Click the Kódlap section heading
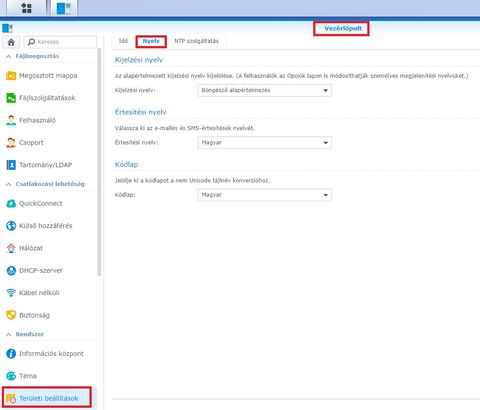Image resolution: width=480 pixels, height=410 pixels. coord(126,164)
